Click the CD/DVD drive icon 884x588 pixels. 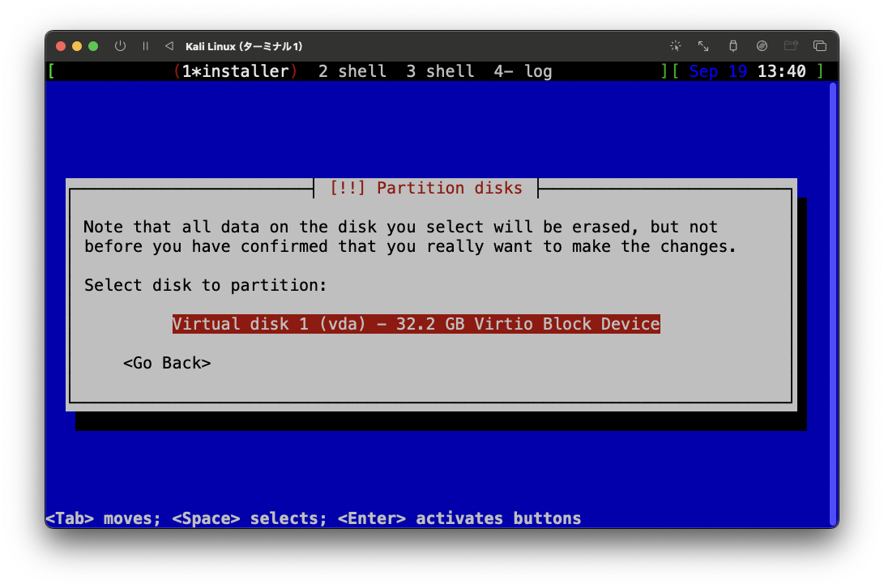[762, 46]
